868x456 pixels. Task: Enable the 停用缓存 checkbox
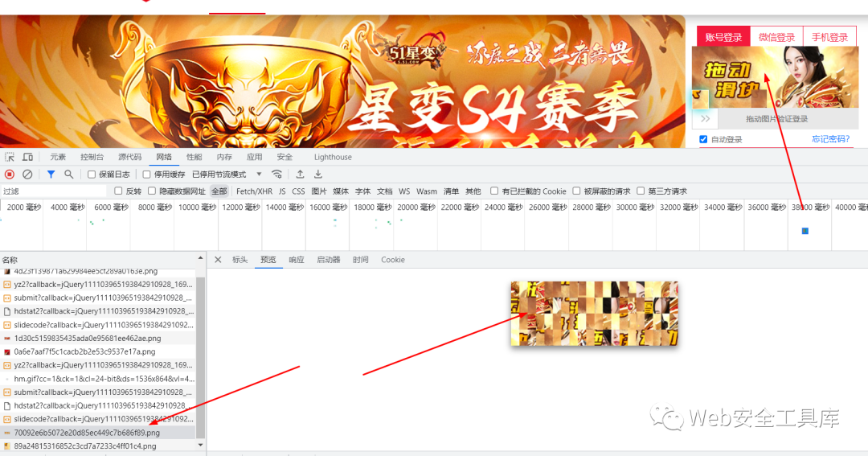pos(147,175)
